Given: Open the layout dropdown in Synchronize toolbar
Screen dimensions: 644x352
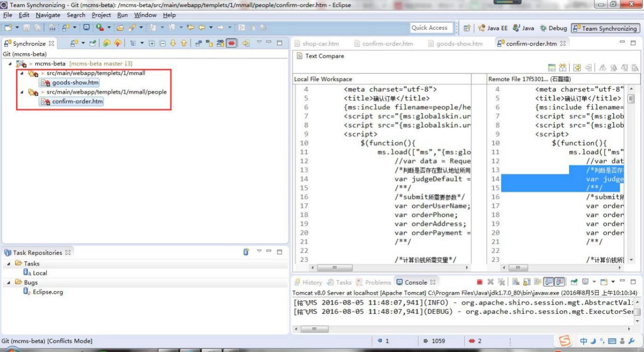Looking at the screenshot, I should tap(142, 43).
